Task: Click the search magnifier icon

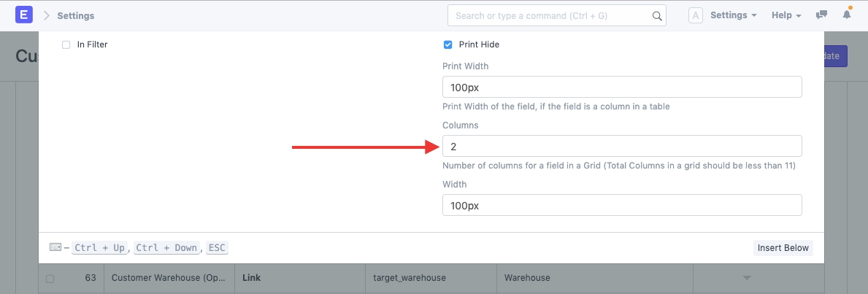Action: 657,15
